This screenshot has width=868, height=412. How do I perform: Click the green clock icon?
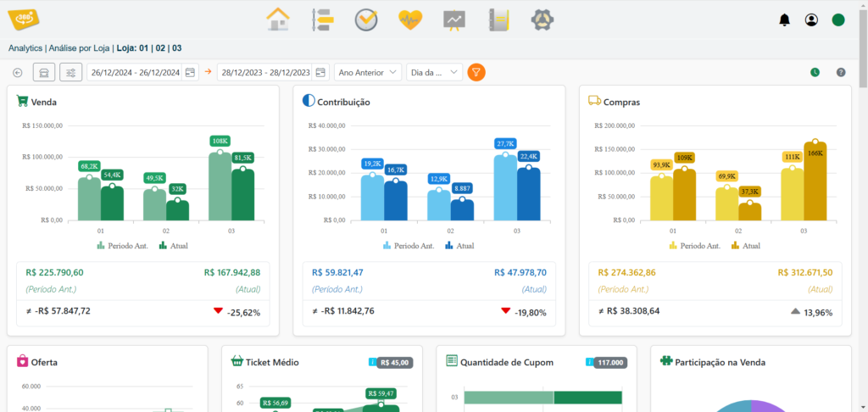tap(815, 73)
